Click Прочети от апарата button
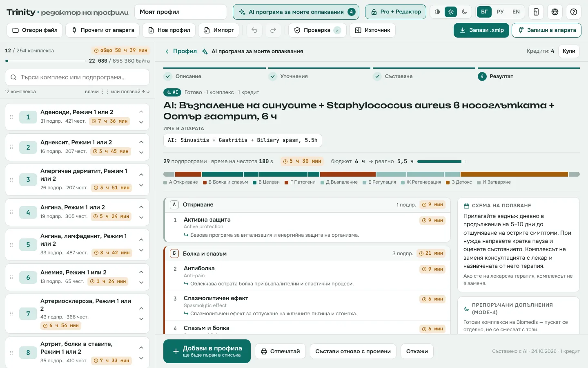588x368 pixels. (103, 30)
